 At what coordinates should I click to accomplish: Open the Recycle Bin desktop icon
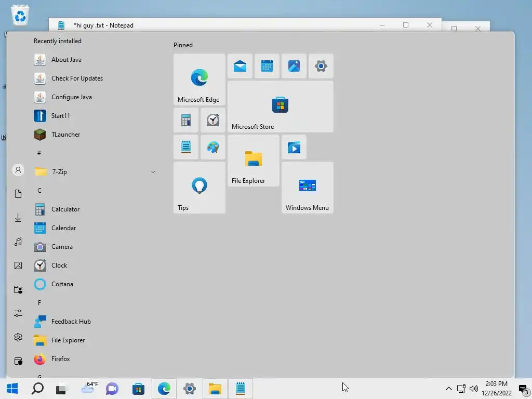click(x=20, y=15)
